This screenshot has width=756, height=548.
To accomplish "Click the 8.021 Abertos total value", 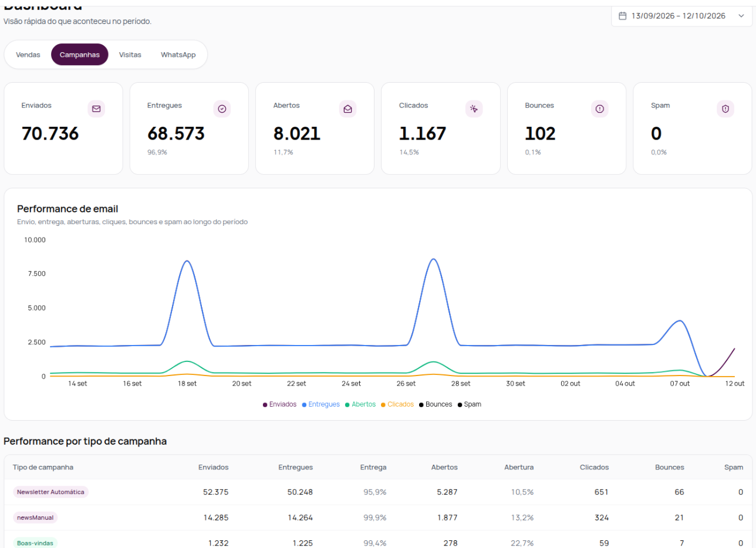I will tap(297, 134).
